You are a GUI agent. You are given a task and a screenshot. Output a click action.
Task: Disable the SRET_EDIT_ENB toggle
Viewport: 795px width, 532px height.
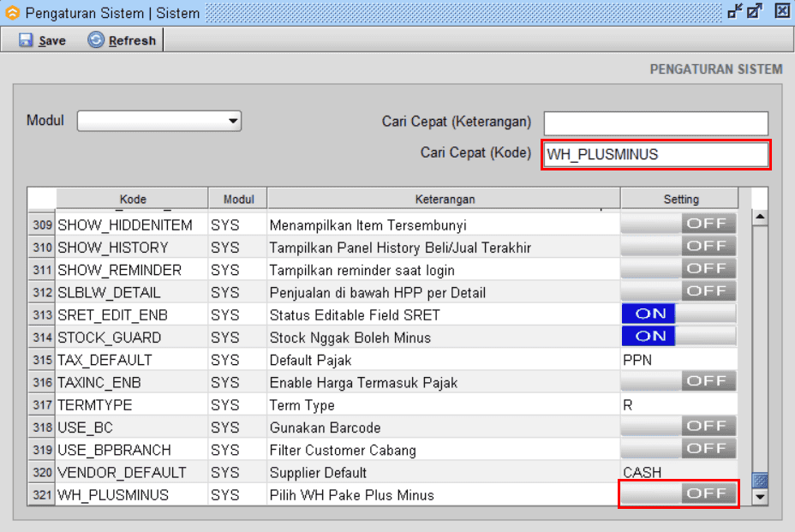(678, 314)
